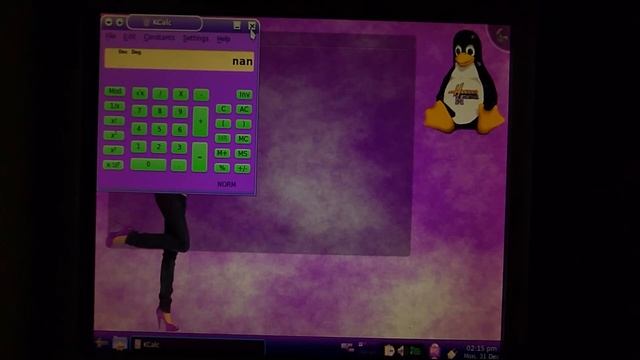This screenshot has width=640, height=360.
Task: Click the +/- sign change key
Action: pyautogui.click(x=242, y=168)
